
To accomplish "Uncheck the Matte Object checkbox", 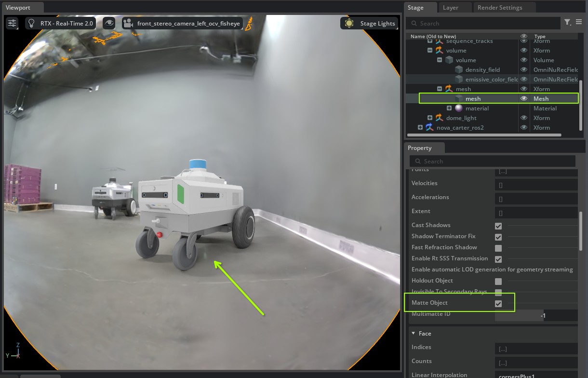I will [498, 304].
